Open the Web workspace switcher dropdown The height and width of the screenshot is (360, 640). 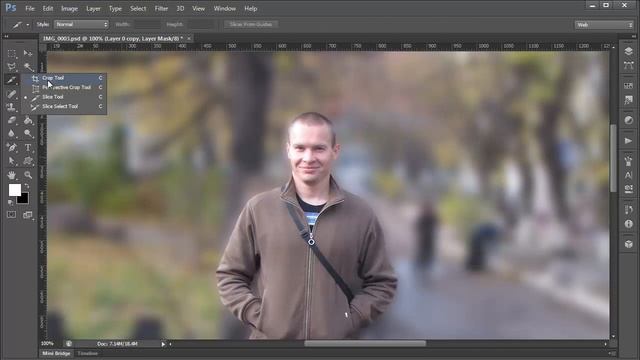[x=604, y=25]
